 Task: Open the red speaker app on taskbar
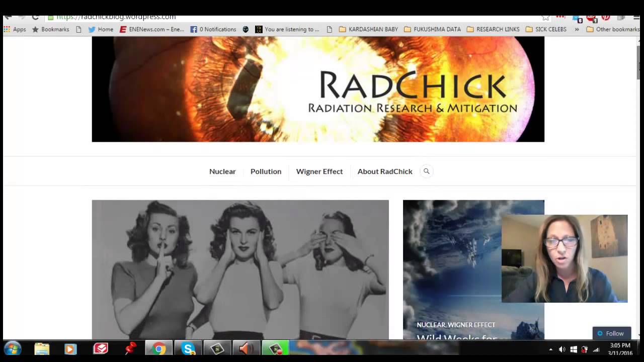click(246, 348)
